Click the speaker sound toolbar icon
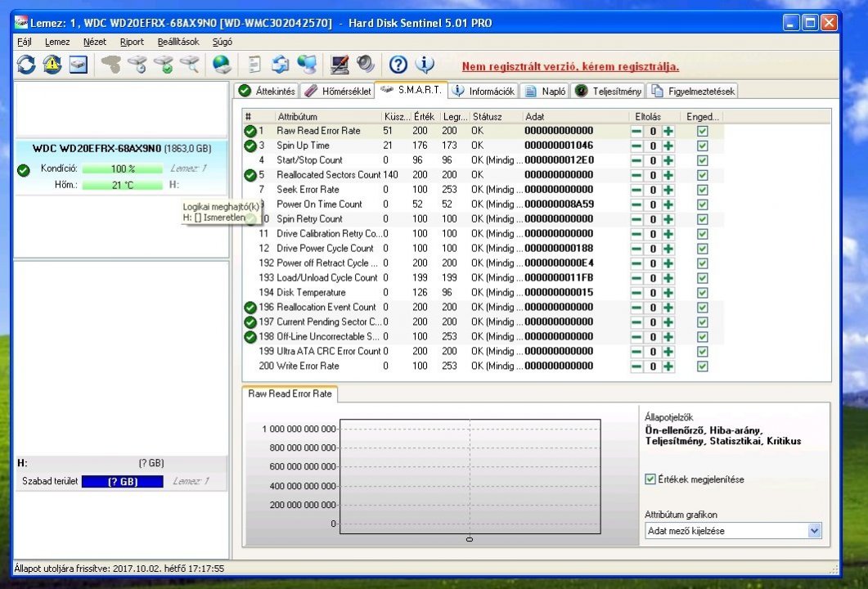The image size is (868, 589). (365, 65)
